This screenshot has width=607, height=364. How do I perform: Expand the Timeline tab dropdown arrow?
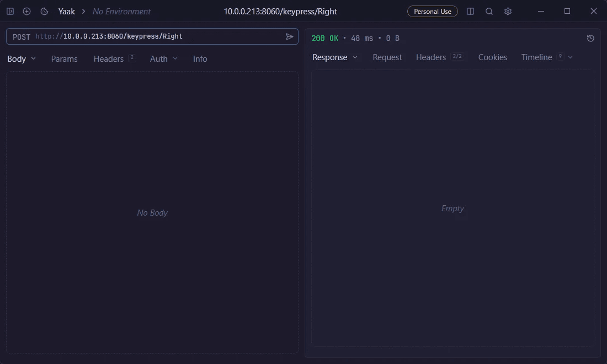(570, 57)
